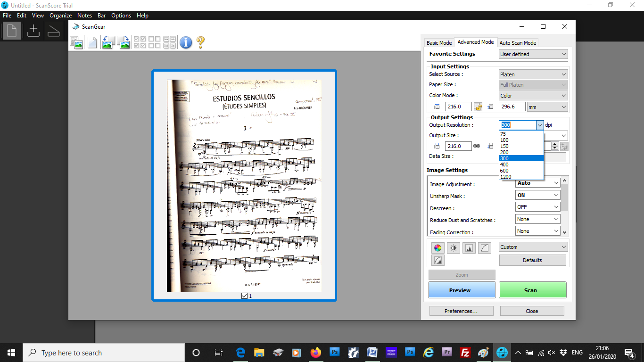This screenshot has width=644, height=362.
Task: Open Microsoft Word from the taskbar
Action: [x=372, y=353]
